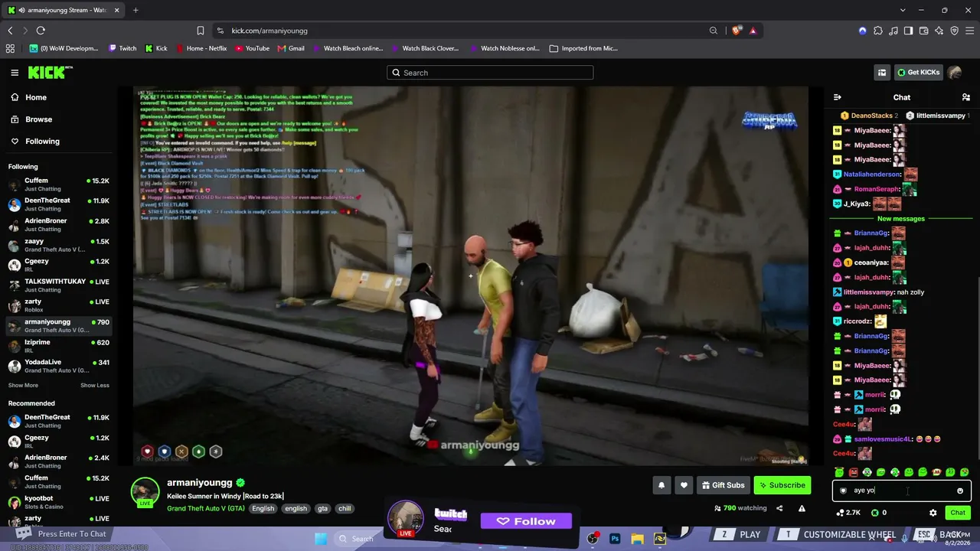Viewport: 980px width, 551px height.
Task: Open YodadaLive channel
Action: click(59, 366)
